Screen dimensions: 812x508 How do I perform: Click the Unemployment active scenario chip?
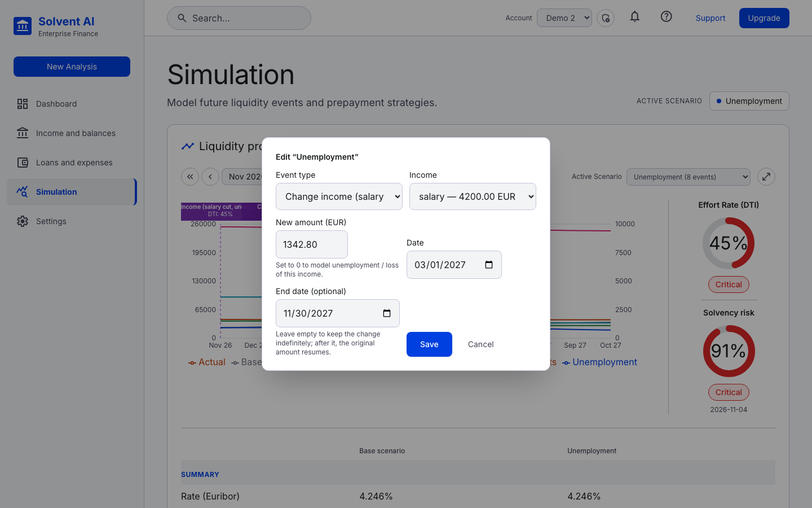749,101
